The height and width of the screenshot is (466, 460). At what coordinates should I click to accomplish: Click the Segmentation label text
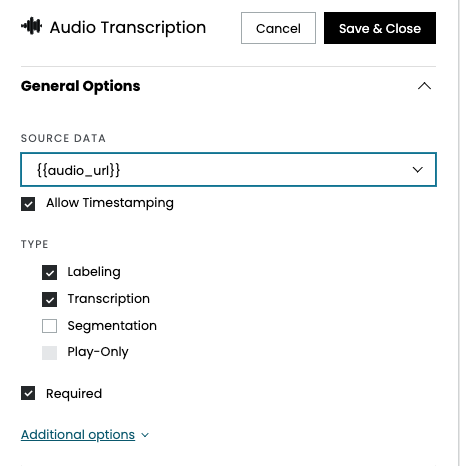pos(112,326)
